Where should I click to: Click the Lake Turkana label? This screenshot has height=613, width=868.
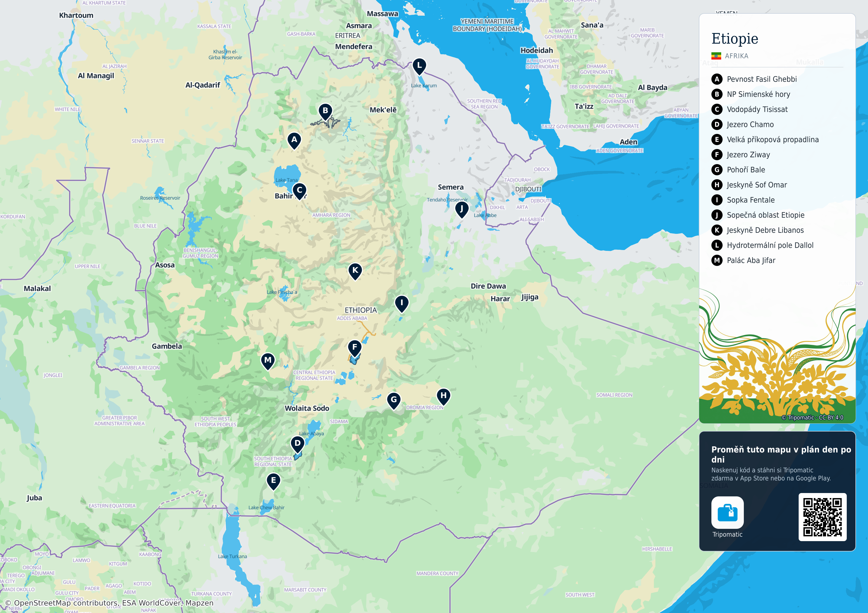click(x=232, y=556)
